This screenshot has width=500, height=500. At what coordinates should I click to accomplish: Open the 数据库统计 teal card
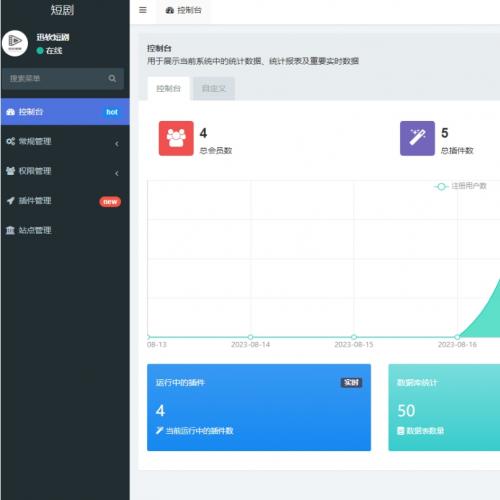click(x=444, y=407)
